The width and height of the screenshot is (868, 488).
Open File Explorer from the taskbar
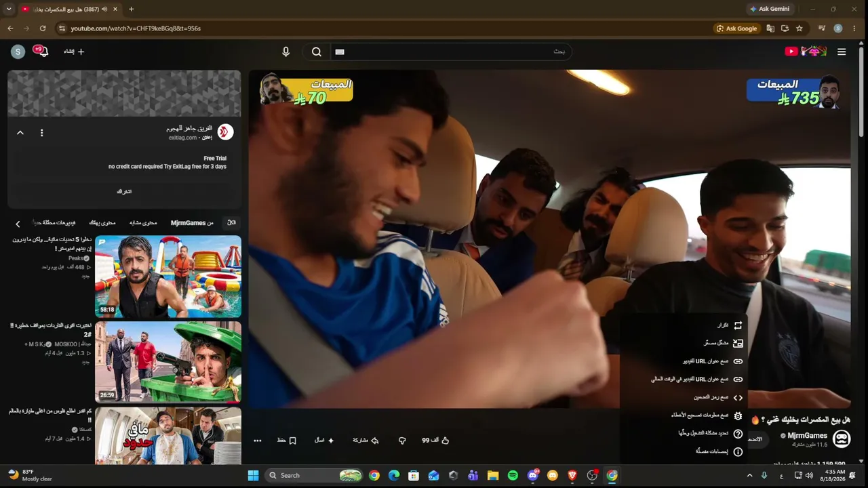click(493, 476)
